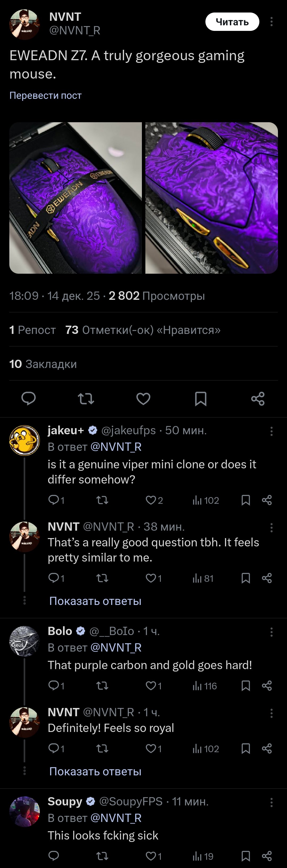Like the main EWEADN Z7 post

pyautogui.click(x=143, y=399)
